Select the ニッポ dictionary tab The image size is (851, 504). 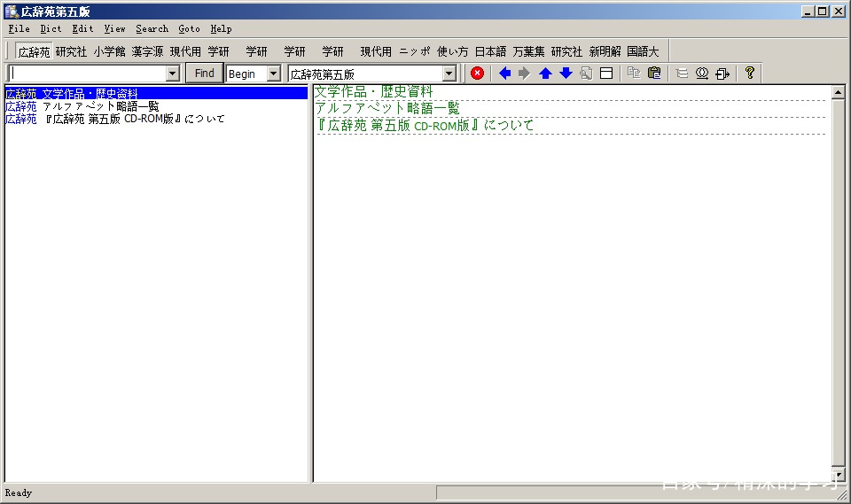click(414, 51)
